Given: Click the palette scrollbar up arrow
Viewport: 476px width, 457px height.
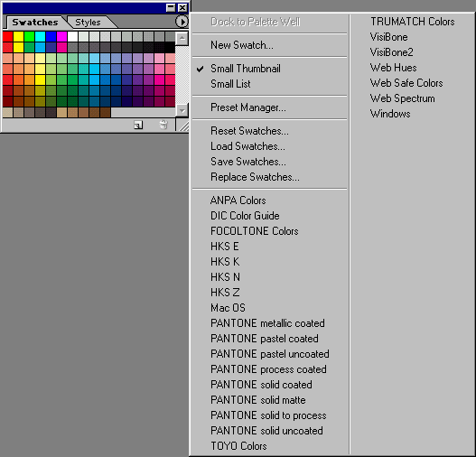Looking at the screenshot, I should [x=182, y=38].
